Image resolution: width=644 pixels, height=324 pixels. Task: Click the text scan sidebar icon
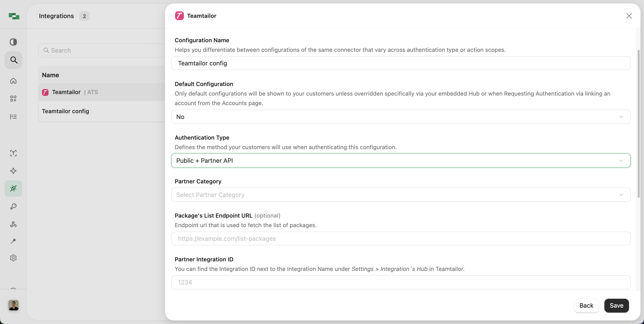pyautogui.click(x=13, y=153)
